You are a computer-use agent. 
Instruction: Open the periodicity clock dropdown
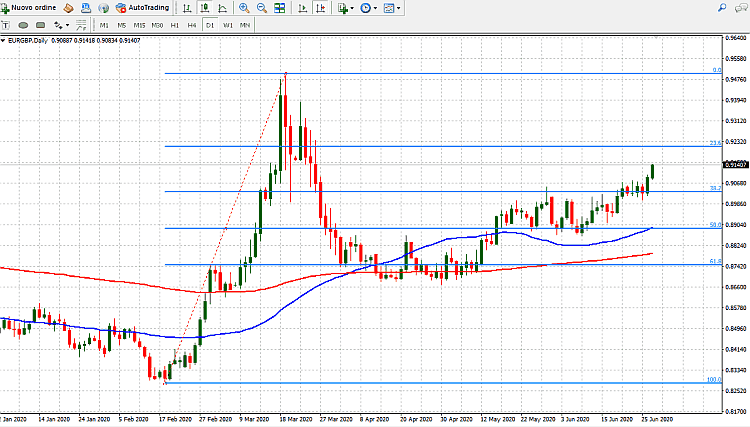pyautogui.click(x=368, y=7)
